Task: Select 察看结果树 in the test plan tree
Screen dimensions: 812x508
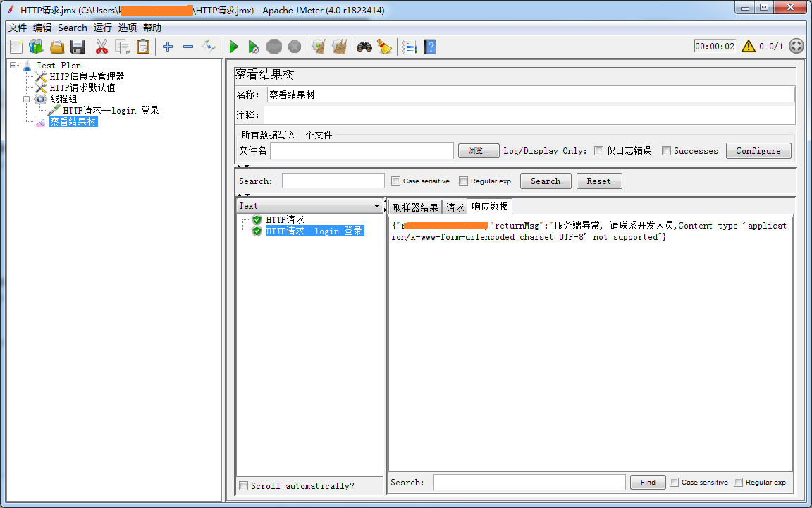Action: 73,122
